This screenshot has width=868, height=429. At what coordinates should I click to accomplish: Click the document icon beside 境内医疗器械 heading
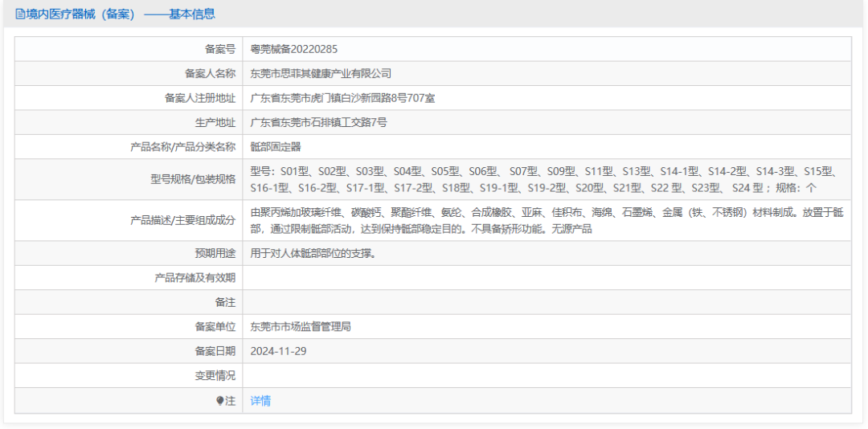[x=20, y=14]
